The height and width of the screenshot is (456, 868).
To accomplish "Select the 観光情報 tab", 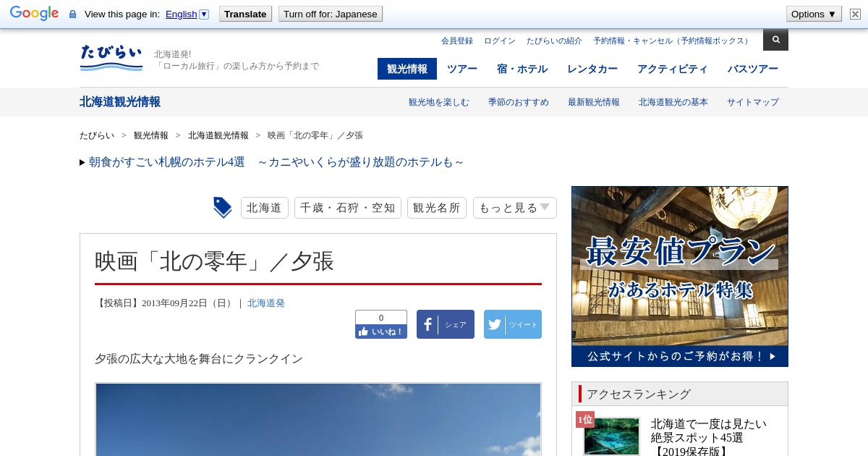I will click(x=407, y=69).
